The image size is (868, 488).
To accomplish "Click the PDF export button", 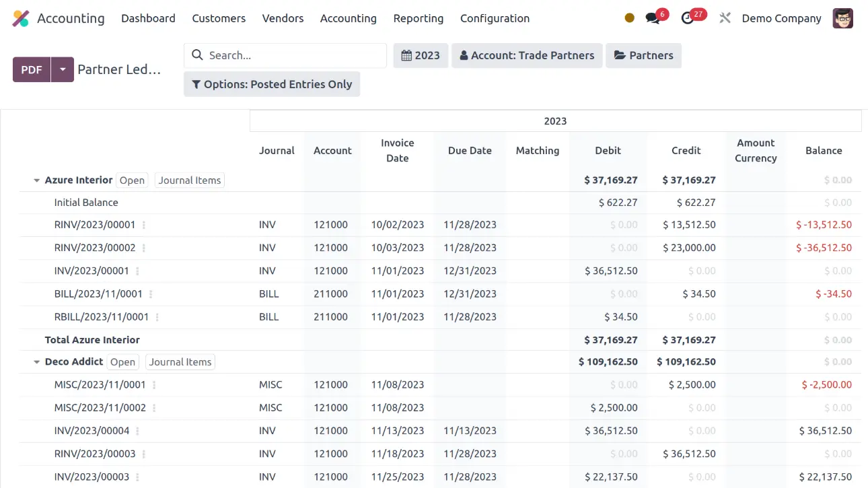I will (x=32, y=69).
